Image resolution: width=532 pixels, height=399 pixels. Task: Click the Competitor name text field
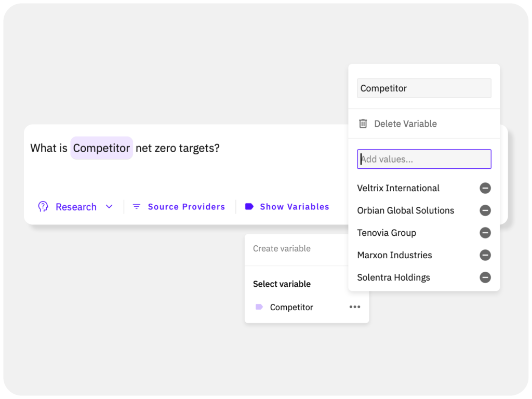[x=424, y=88]
